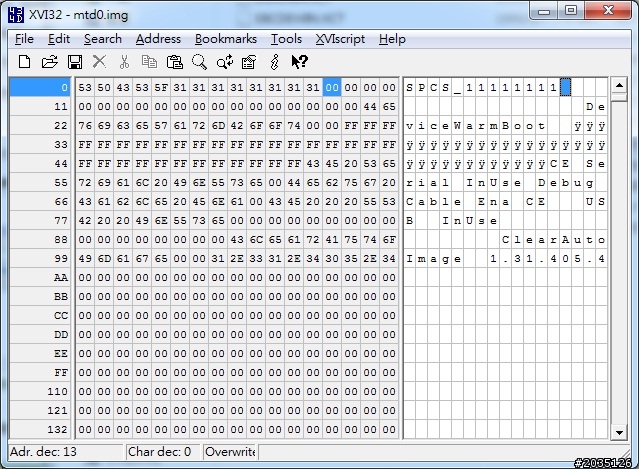Select character 'I' of 'Image' in text pane

[x=410, y=258]
